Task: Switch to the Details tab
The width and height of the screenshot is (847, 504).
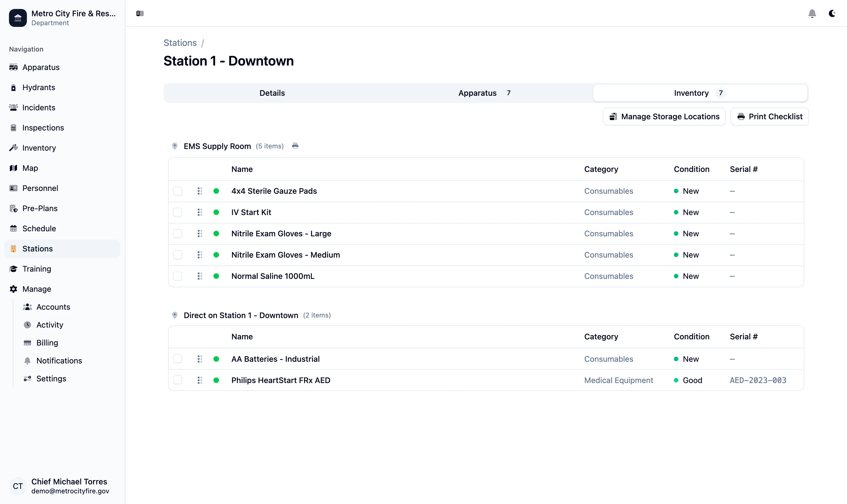Action: click(x=272, y=93)
